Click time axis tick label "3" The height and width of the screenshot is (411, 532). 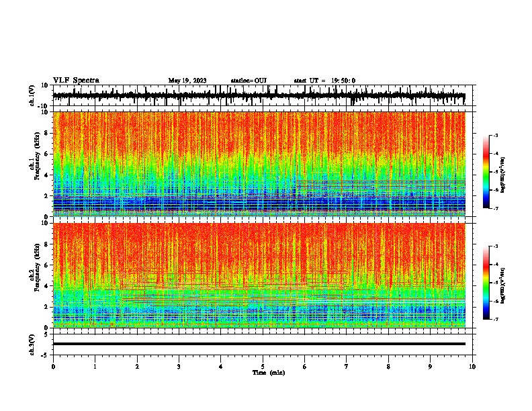(179, 367)
